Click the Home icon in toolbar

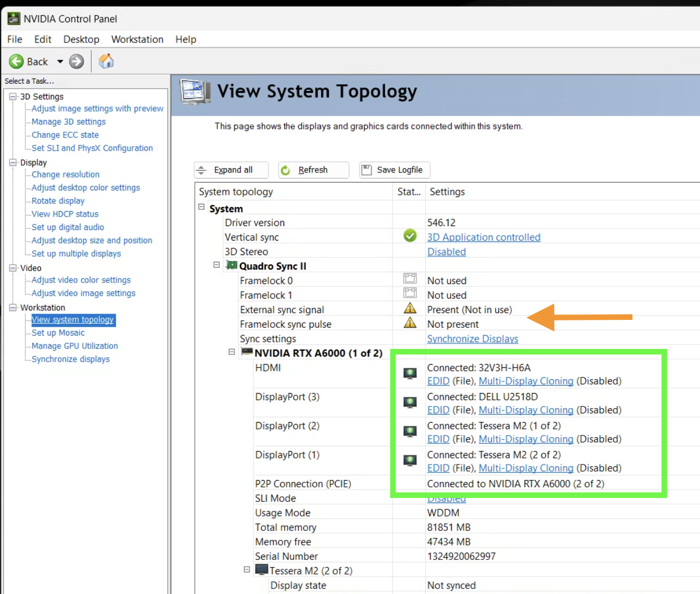106,61
